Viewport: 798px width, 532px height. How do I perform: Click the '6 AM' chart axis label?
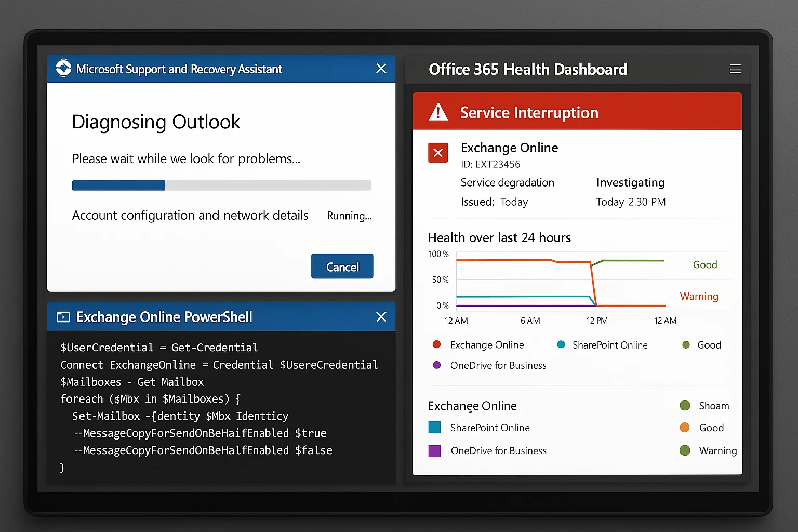pyautogui.click(x=530, y=321)
